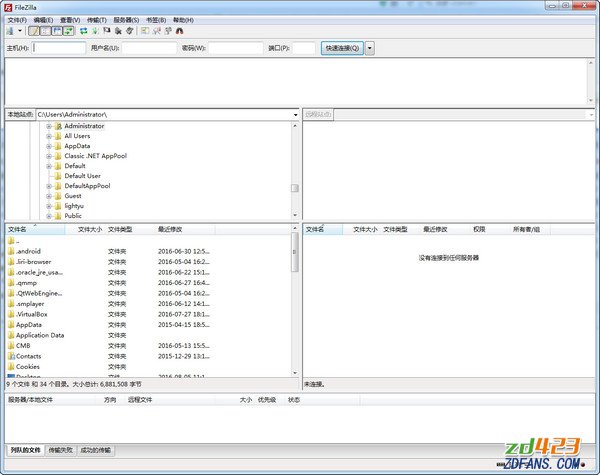Screen dimensions: 600x475
Task: Open the local site path dropdown
Action: pyautogui.click(x=295, y=115)
